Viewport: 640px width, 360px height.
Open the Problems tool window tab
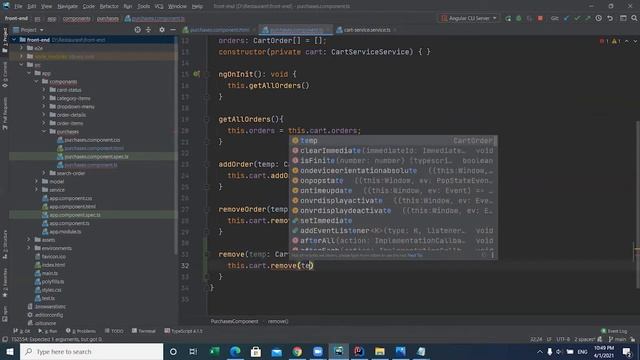click(x=81, y=331)
